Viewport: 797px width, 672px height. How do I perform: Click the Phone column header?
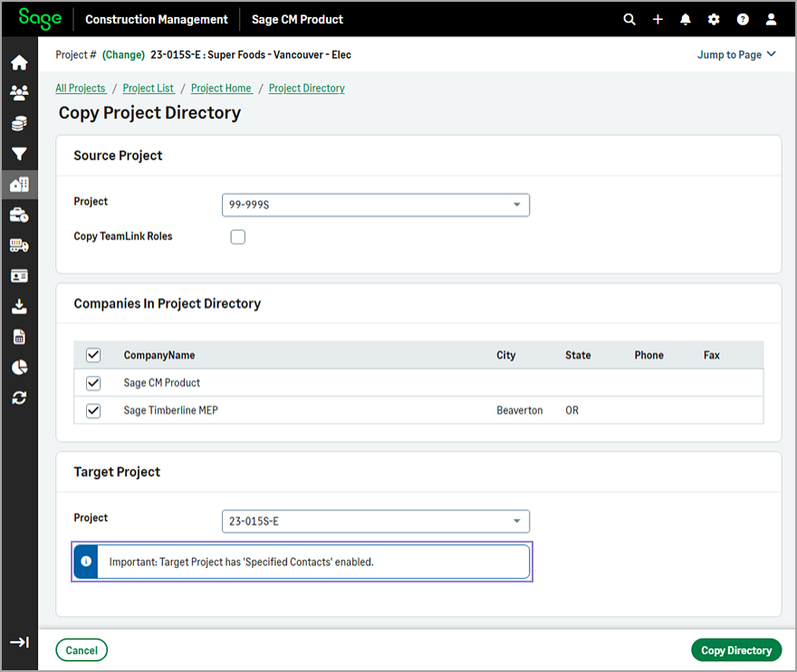[x=648, y=355]
